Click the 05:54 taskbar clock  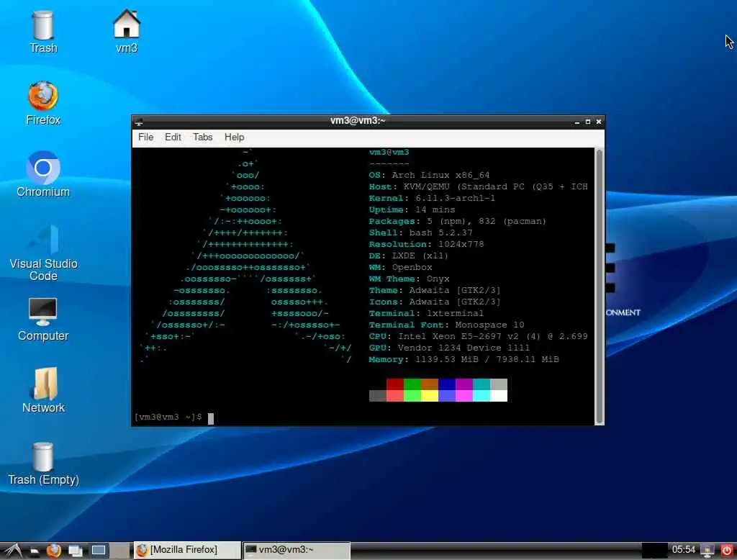684,550
